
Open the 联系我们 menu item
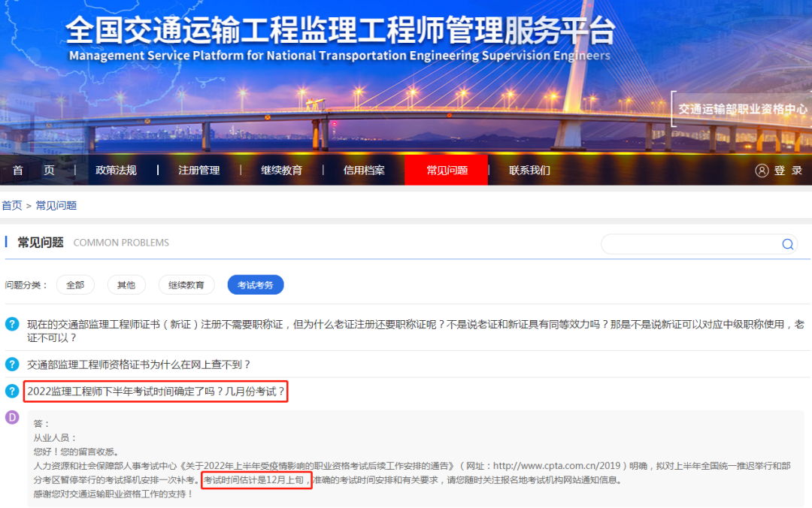[529, 171]
